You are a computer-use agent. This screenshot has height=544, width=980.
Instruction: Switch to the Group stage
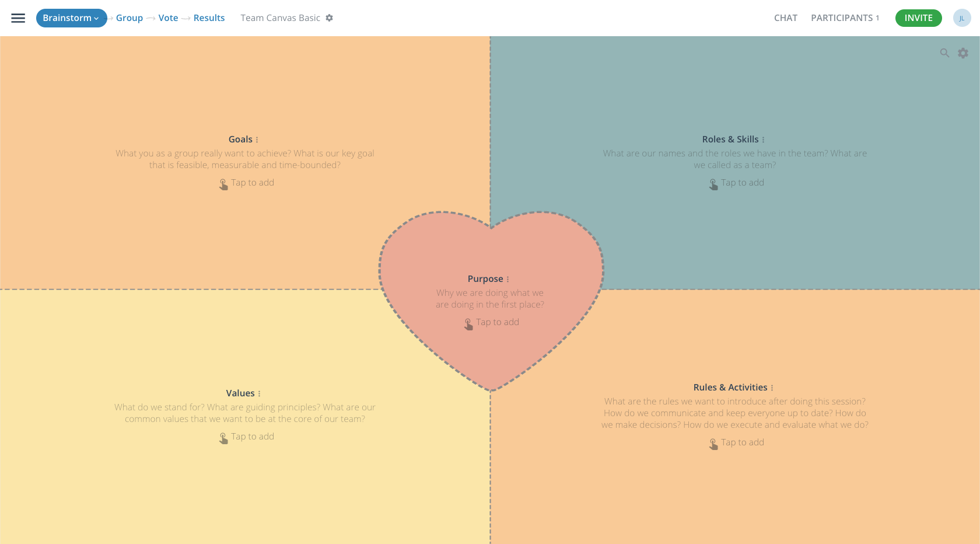[x=129, y=18]
